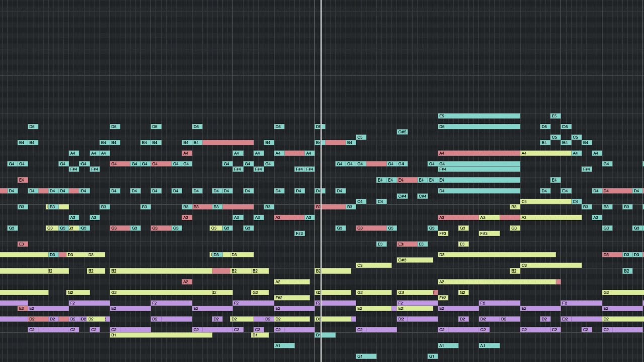Select the long teal D5 note
The width and height of the screenshot is (644, 362).
479,126
